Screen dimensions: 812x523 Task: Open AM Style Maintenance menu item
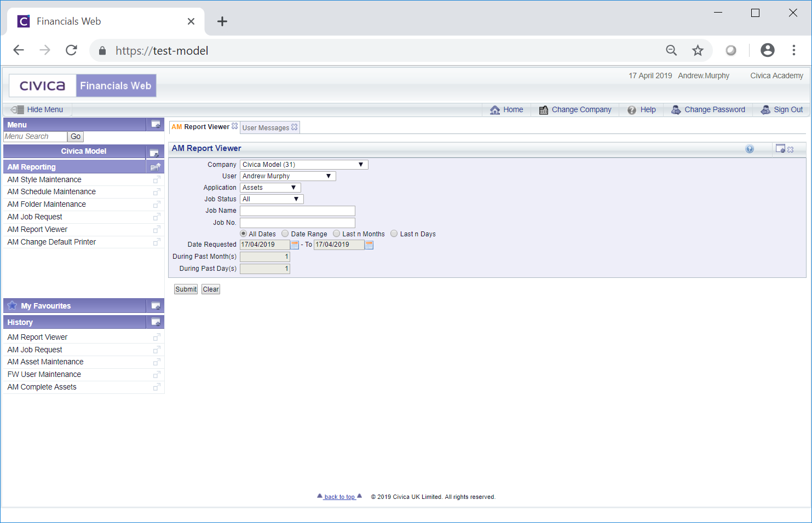click(44, 179)
